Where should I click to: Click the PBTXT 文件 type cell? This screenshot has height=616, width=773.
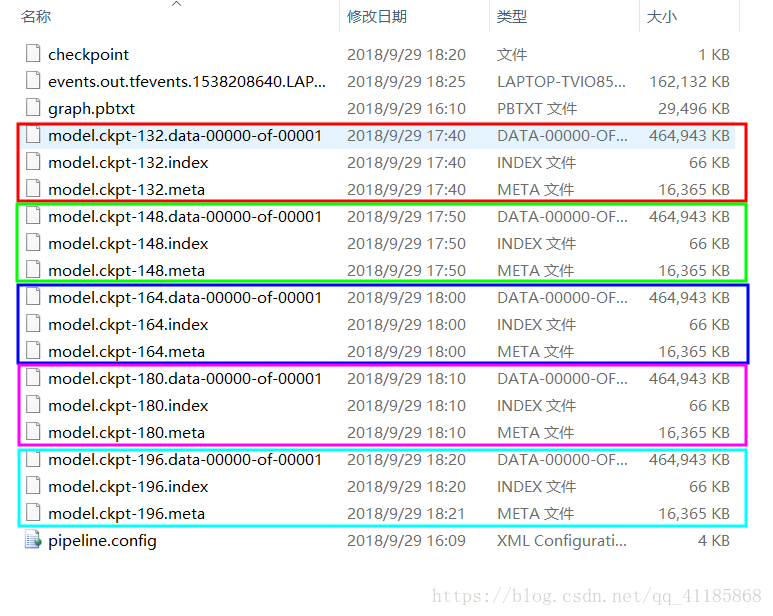[537, 108]
